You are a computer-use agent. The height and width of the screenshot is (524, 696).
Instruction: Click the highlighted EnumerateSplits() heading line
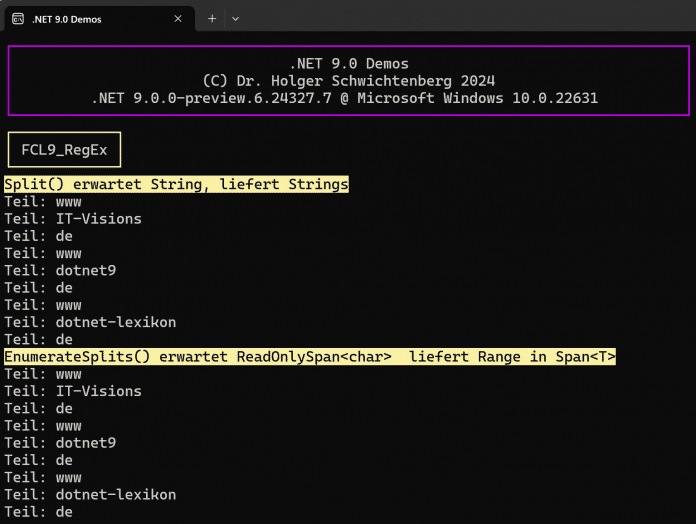click(x=309, y=357)
